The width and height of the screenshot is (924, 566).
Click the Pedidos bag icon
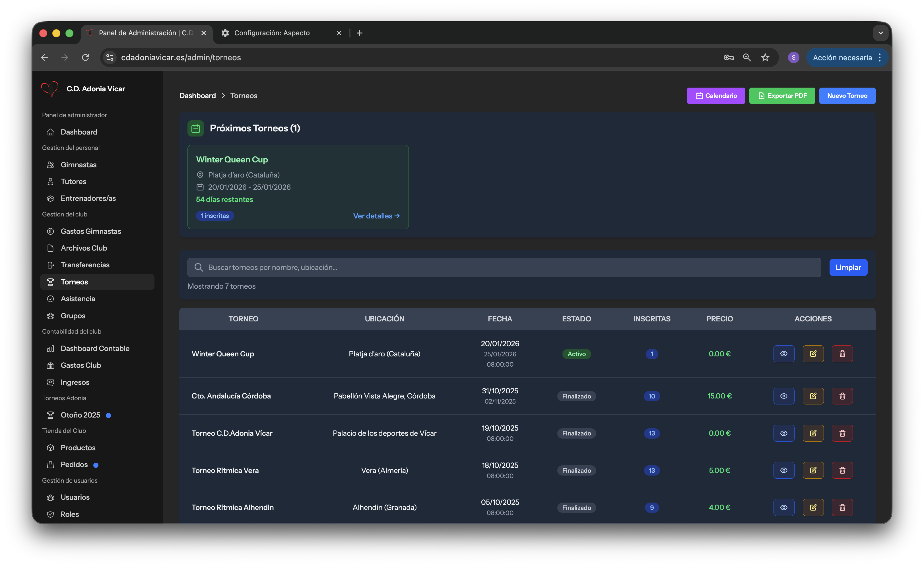[x=51, y=464]
